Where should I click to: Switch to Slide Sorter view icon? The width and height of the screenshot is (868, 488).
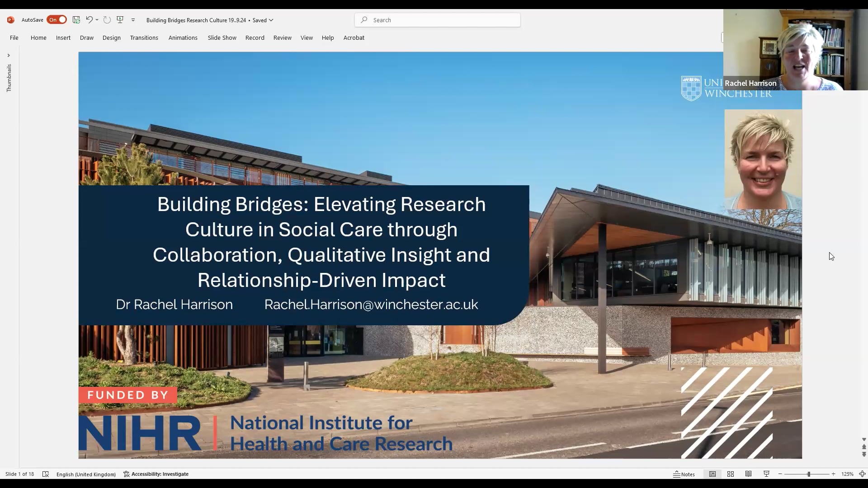click(x=731, y=474)
